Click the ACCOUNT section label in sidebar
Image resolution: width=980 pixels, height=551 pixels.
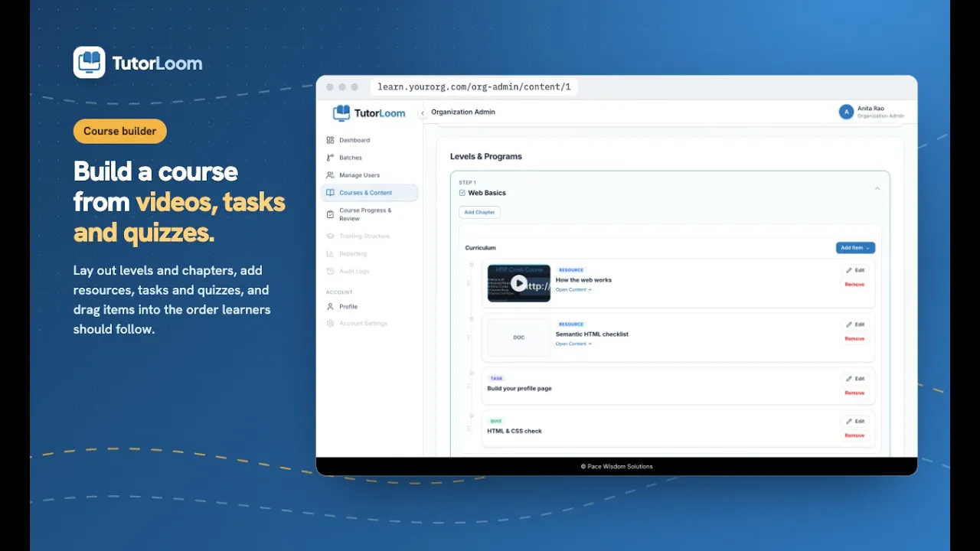click(x=339, y=292)
